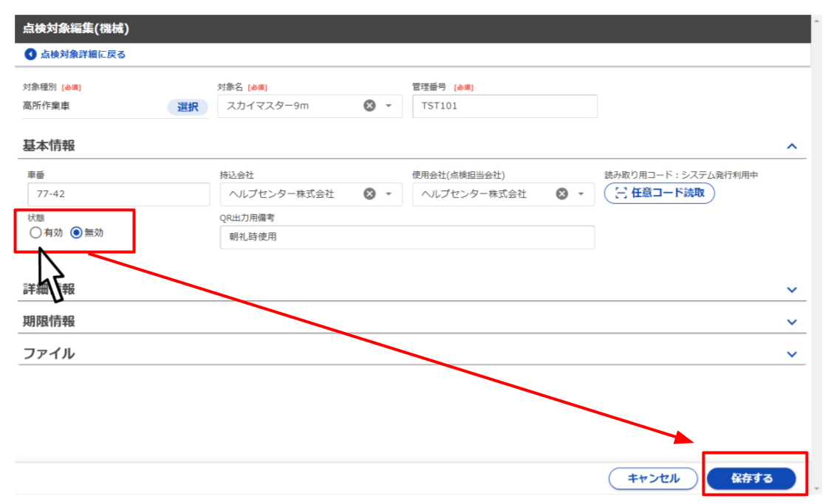
Task: Expand the 詳細情報 section
Action: (x=792, y=289)
